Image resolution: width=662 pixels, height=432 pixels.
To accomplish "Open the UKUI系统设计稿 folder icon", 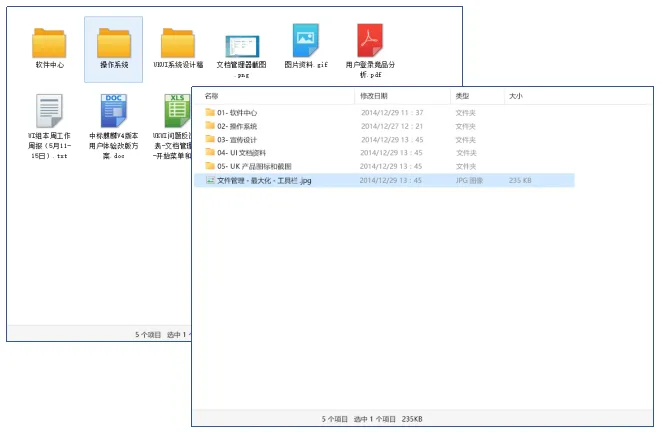I will pos(178,43).
